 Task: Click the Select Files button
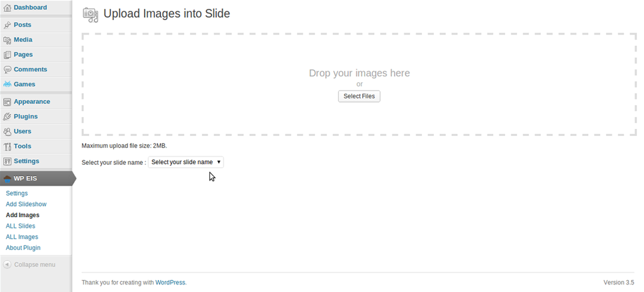[x=359, y=96]
